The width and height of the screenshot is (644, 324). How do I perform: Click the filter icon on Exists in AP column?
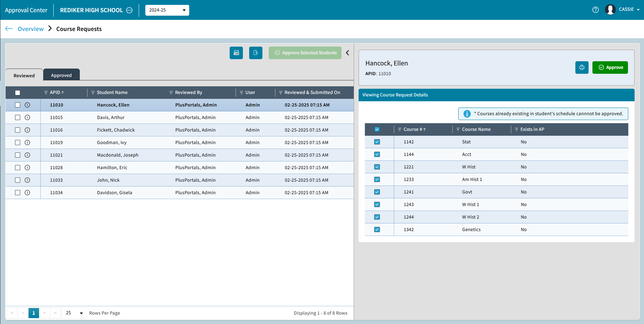[x=517, y=129]
